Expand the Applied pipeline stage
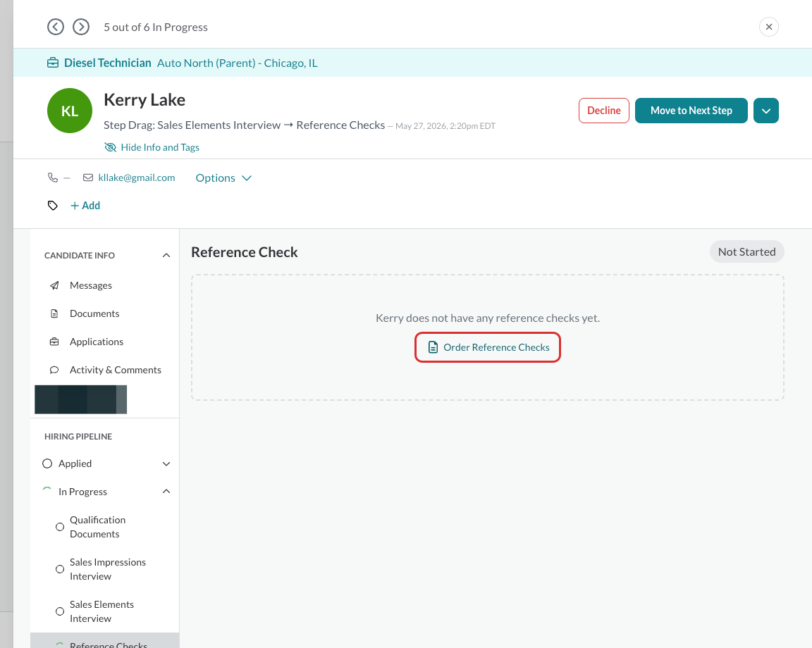The height and width of the screenshot is (648, 812). [x=166, y=463]
